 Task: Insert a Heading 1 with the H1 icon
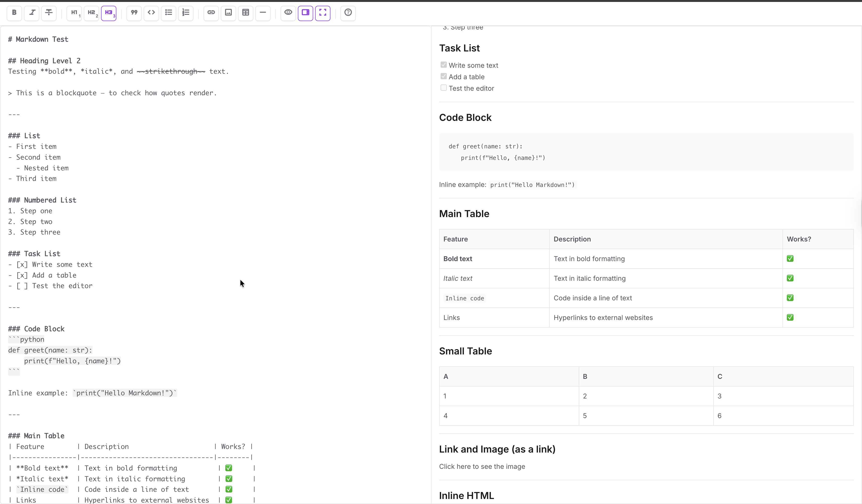pyautogui.click(x=74, y=13)
